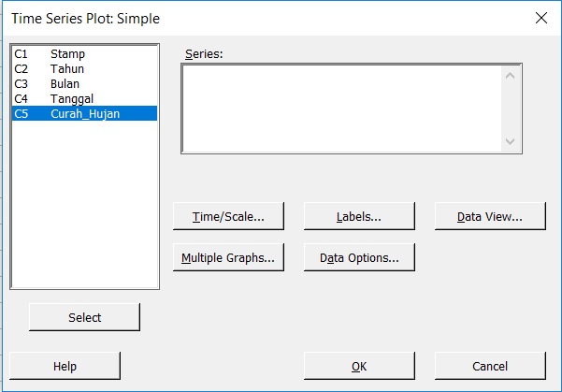Confirm with the OK button
Viewport: 562px width, 392px height.
(x=359, y=366)
